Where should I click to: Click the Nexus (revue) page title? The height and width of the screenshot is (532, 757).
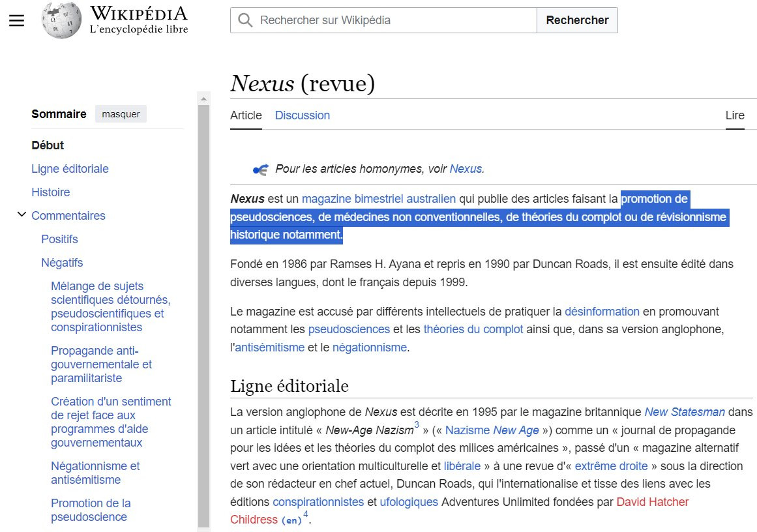[303, 83]
